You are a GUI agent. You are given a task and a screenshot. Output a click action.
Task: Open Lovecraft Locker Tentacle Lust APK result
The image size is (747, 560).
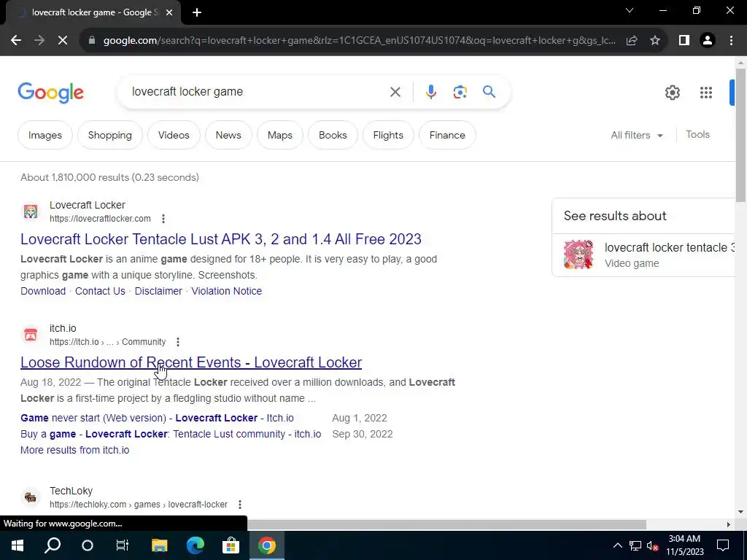click(221, 239)
